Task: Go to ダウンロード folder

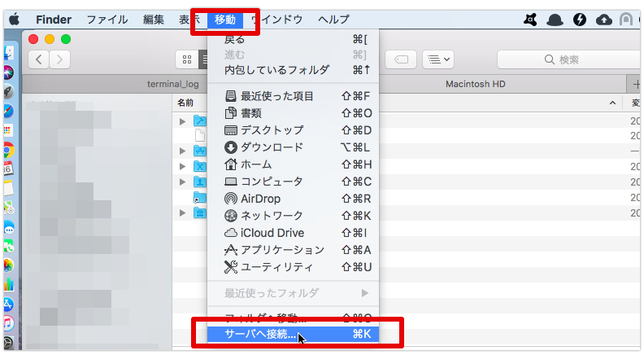Action: [x=294, y=147]
